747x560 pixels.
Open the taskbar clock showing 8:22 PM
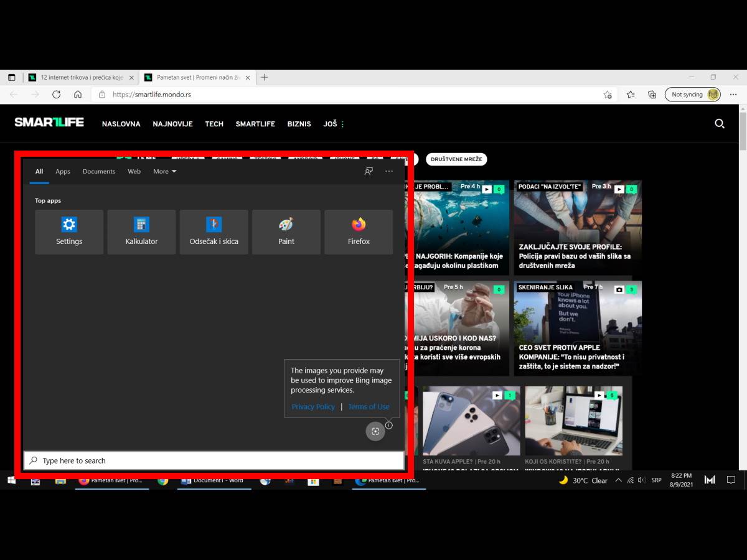click(x=681, y=480)
